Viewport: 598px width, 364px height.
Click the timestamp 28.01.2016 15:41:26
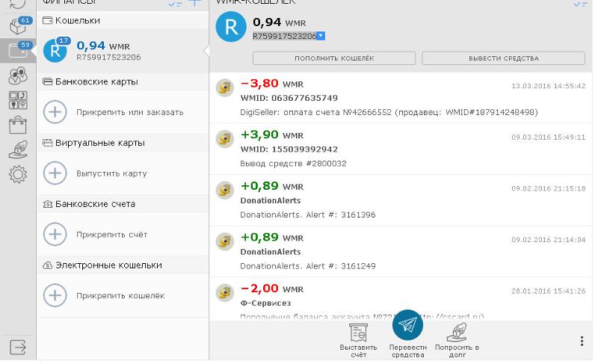[549, 291]
